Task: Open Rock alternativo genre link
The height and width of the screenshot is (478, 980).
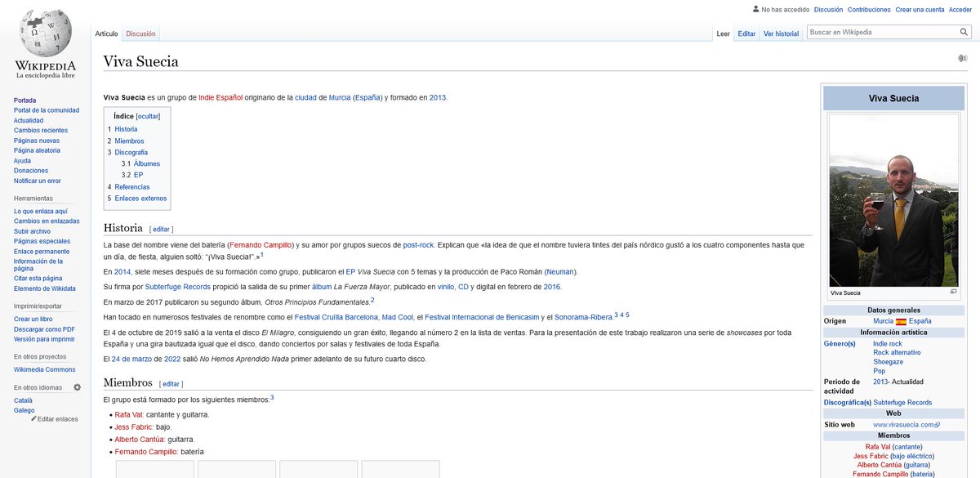Action: [897, 352]
